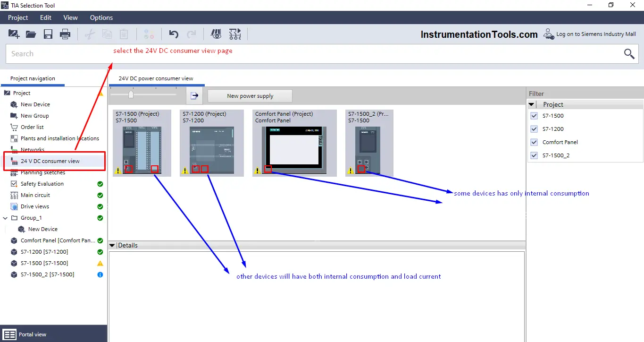Select S7-1500_2 [S7-1500] tree item
The image size is (644, 342).
(47, 274)
